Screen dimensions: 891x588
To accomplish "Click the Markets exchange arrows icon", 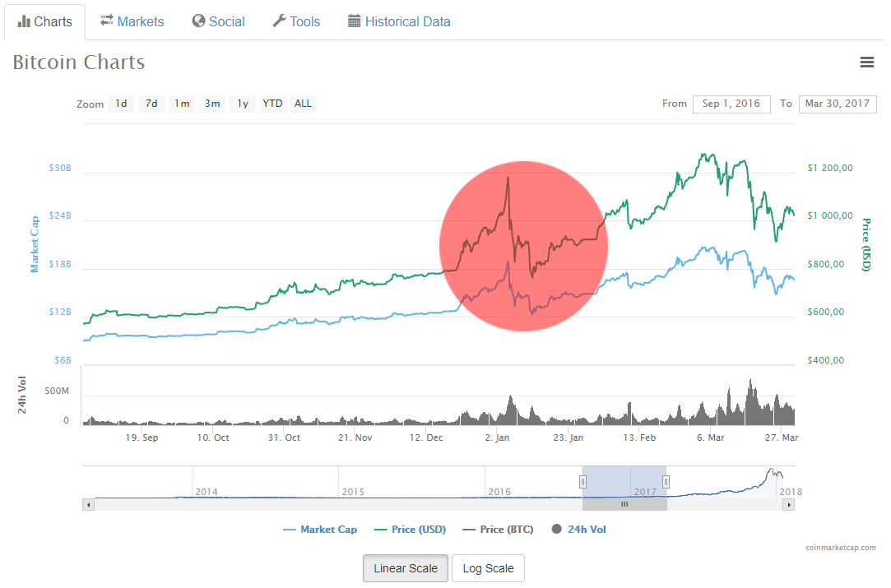I will (107, 21).
